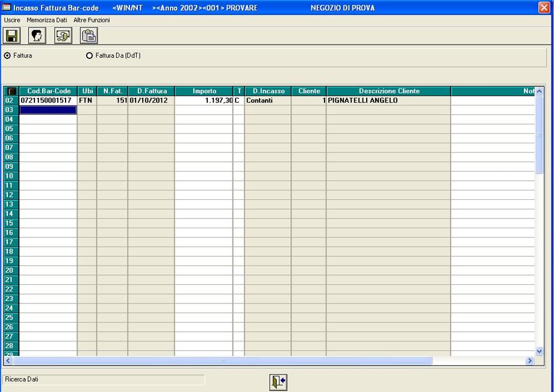Open the Uscire menu
The height and width of the screenshot is (392, 554).
(12, 20)
